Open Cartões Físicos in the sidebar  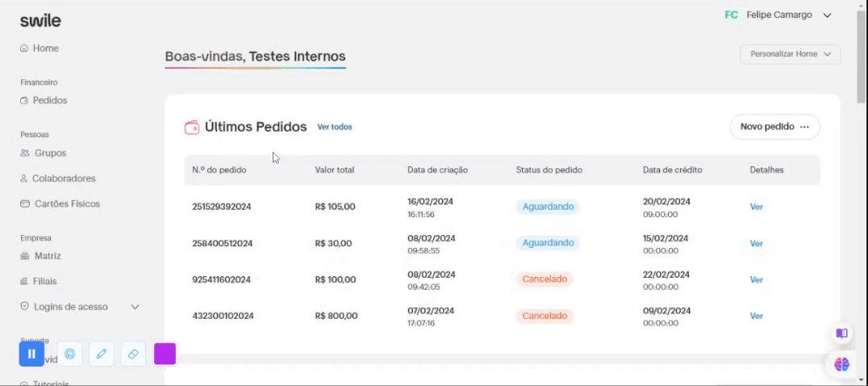coord(61,203)
